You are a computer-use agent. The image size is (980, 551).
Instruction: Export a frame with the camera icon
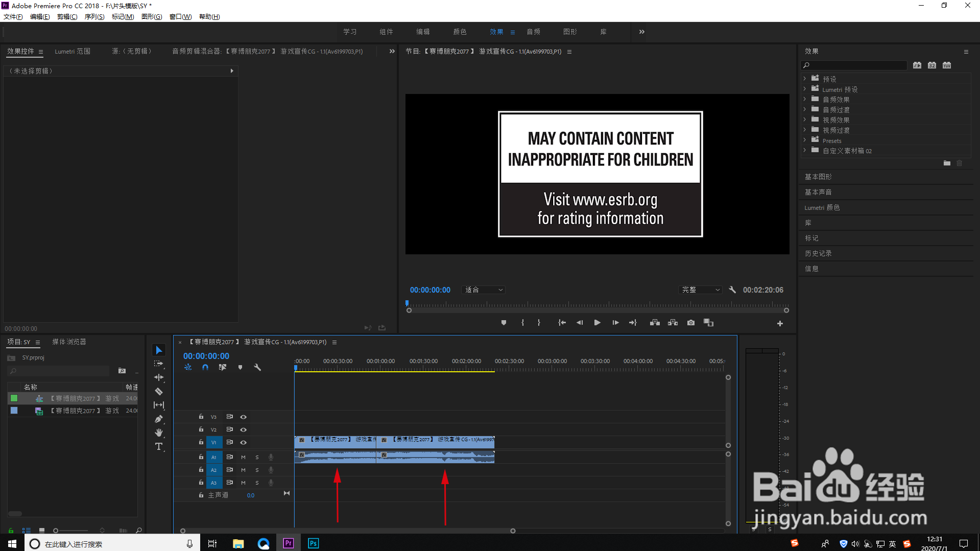tap(691, 323)
